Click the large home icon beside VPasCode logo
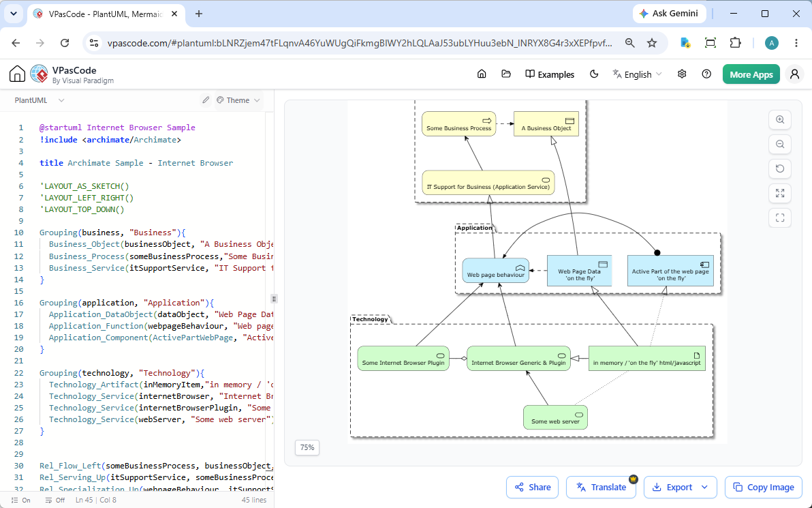 click(17, 74)
